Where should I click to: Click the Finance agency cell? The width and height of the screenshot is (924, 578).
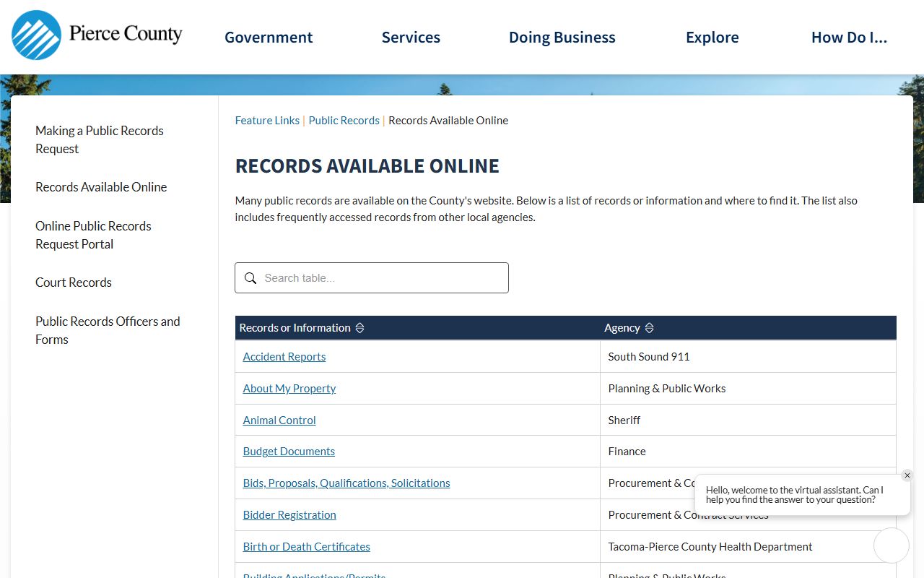click(x=748, y=452)
